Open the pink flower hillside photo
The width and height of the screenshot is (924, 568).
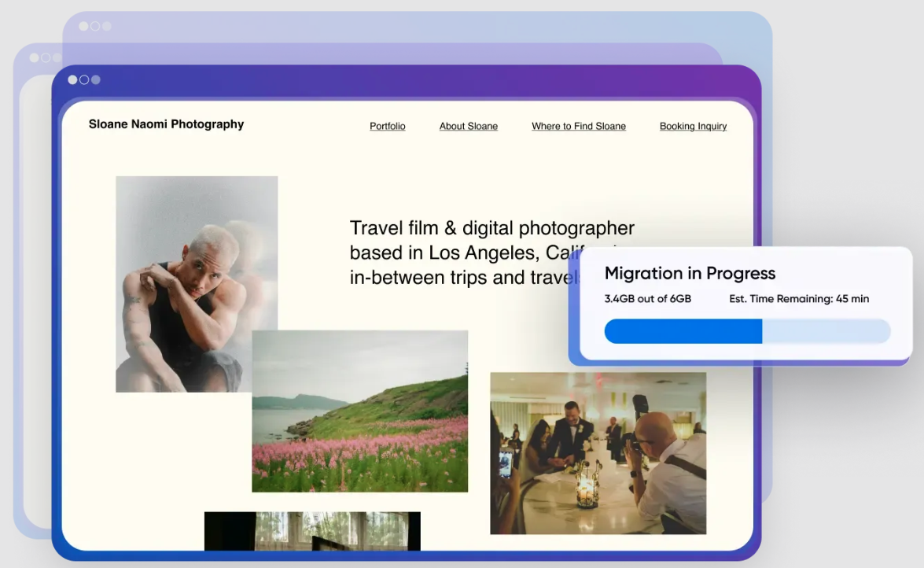click(x=359, y=411)
